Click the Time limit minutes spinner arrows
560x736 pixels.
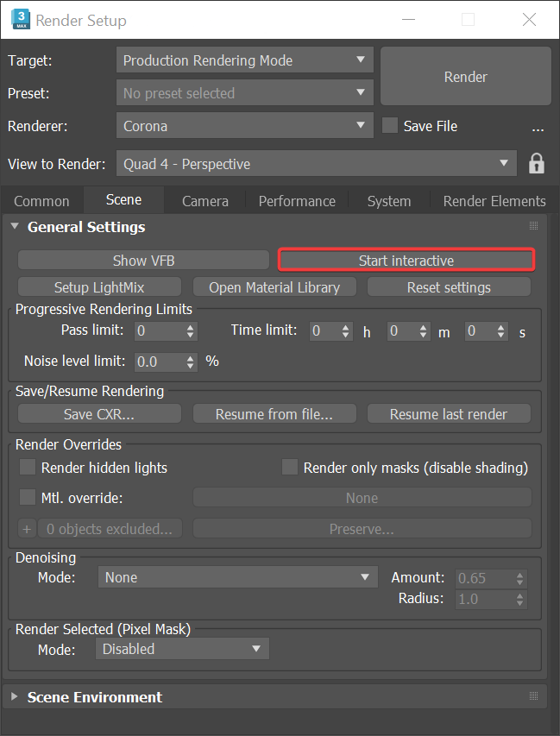coord(424,331)
